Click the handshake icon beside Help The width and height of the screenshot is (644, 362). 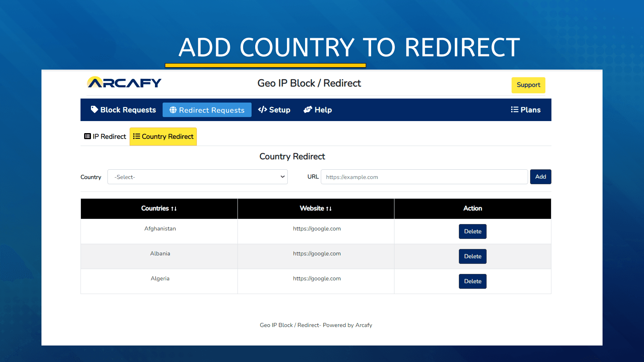308,110
